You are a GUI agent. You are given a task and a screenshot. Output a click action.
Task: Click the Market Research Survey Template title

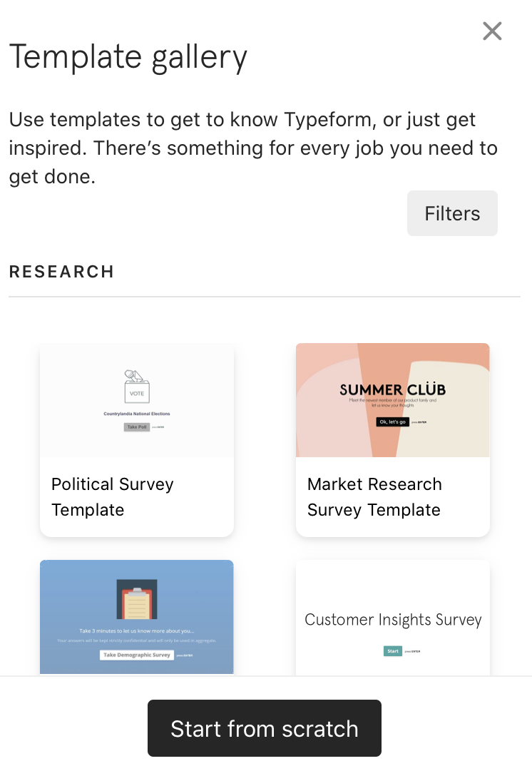(x=374, y=497)
